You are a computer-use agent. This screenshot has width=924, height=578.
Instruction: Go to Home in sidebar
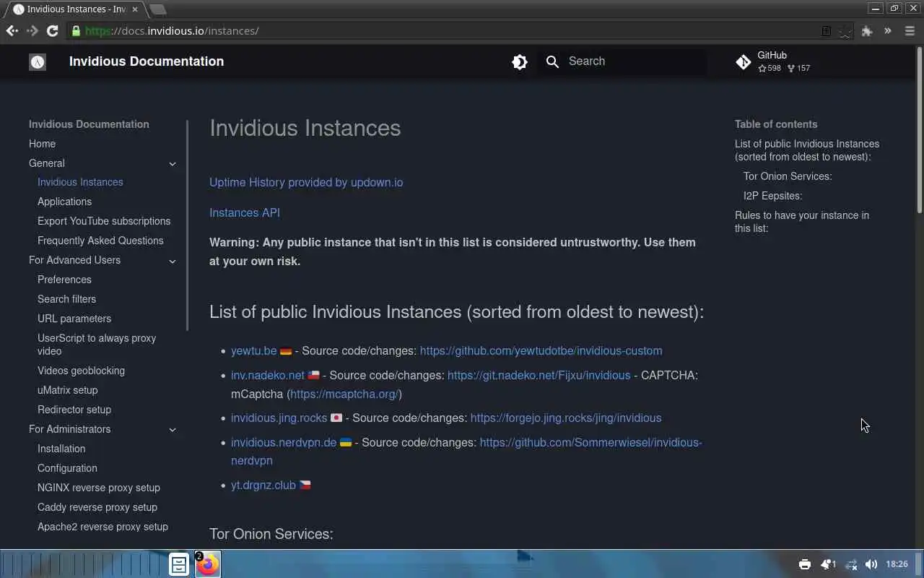click(42, 144)
